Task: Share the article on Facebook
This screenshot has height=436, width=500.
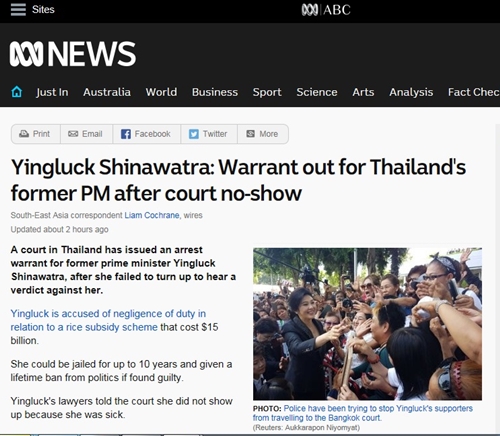Action: coord(147,134)
